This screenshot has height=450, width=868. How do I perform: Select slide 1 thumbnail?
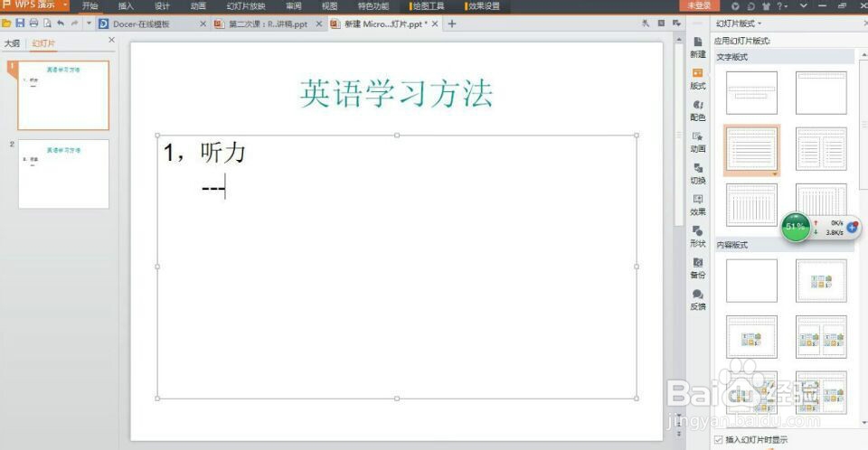pyautogui.click(x=63, y=95)
